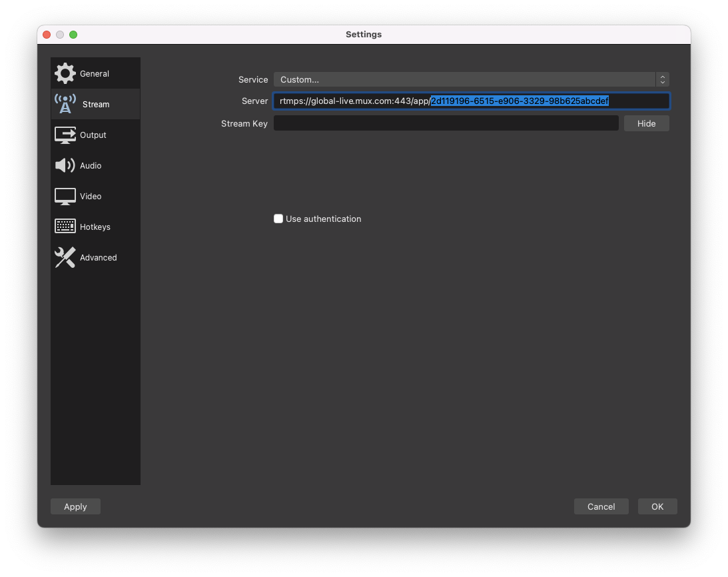Select the Stream antenna icon
Screen dimensions: 728x577
[65, 103]
